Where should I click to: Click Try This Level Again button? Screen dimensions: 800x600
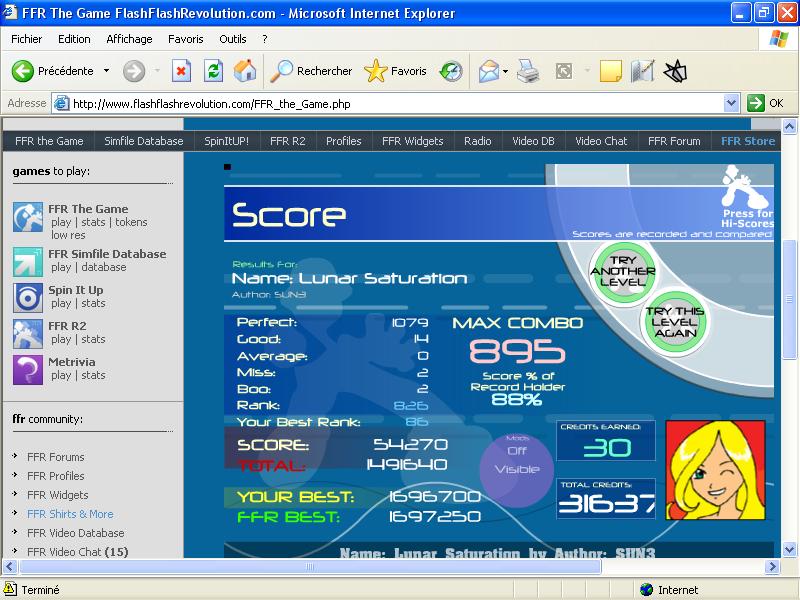coord(674,322)
